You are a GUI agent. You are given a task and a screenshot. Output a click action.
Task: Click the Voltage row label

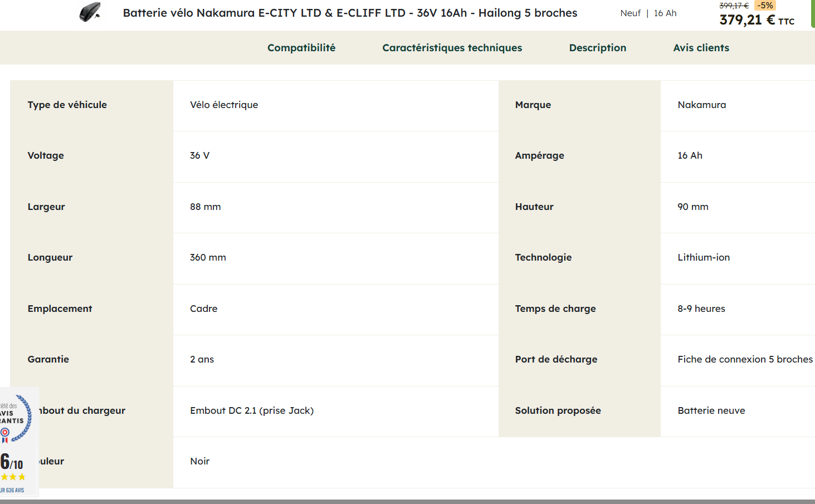click(x=46, y=155)
